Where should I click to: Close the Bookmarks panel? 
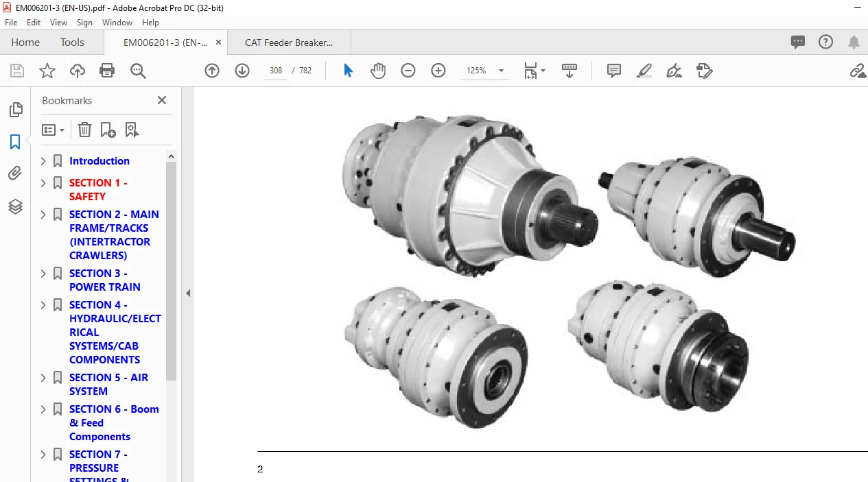162,100
